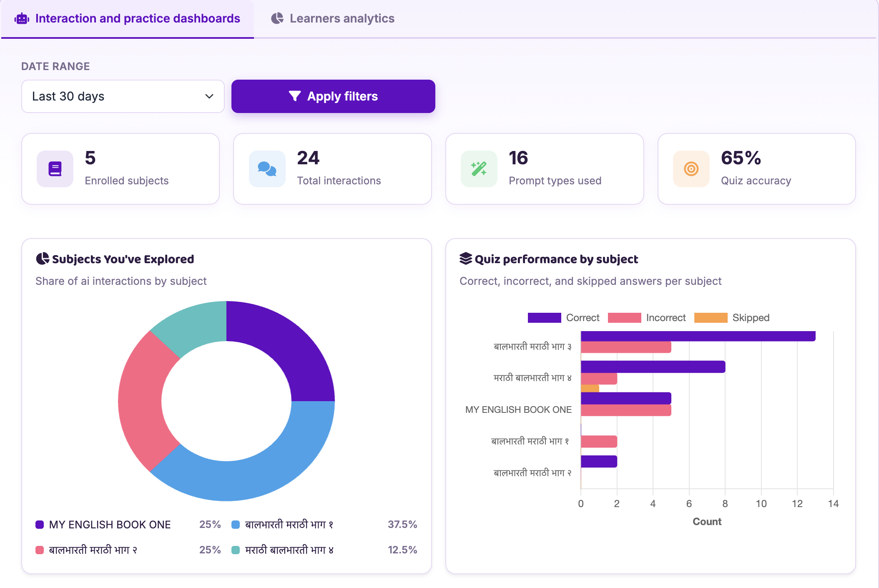879x588 pixels.
Task: Open the Last 30 days date range dropdown
Action: tap(123, 96)
